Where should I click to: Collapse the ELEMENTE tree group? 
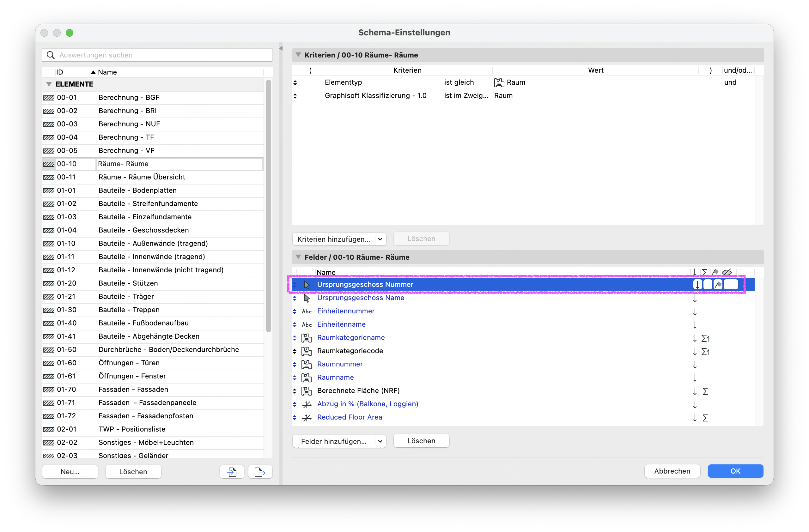click(49, 84)
